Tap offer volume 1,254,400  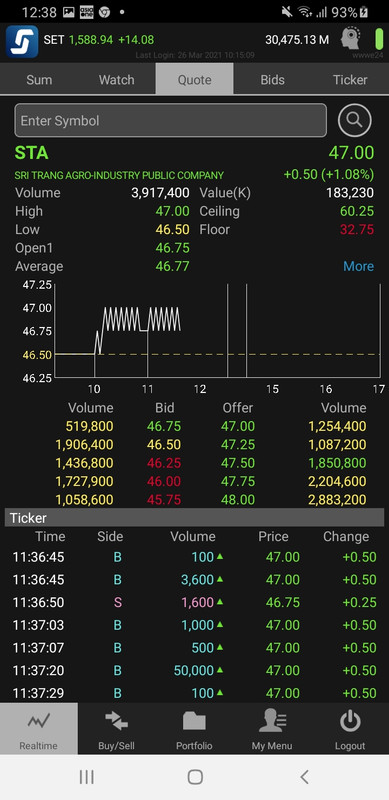[x=337, y=426]
